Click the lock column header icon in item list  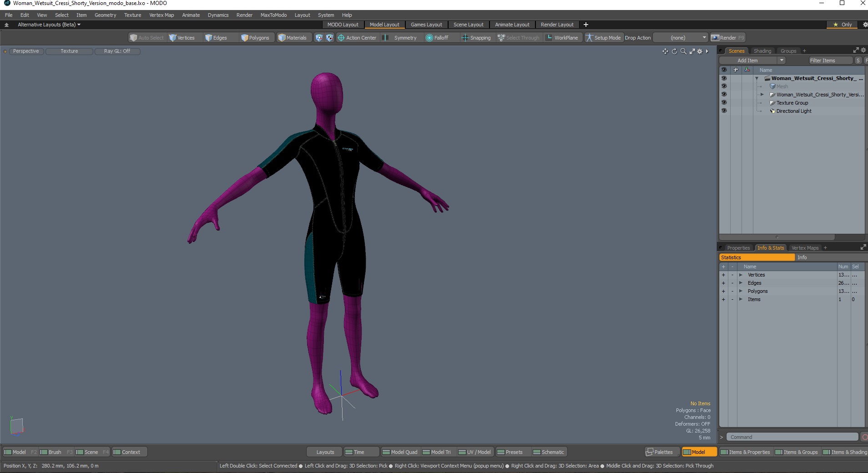[736, 70]
